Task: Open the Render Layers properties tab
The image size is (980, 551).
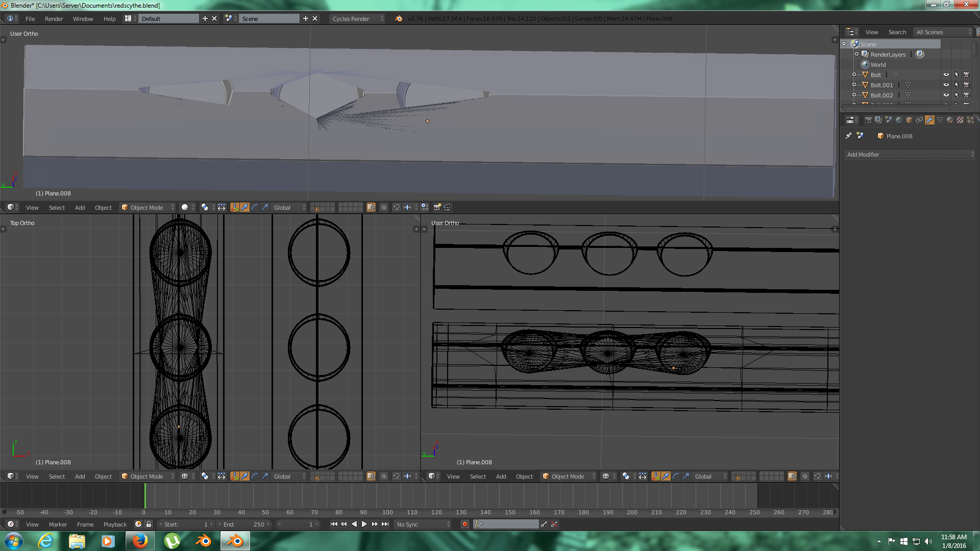Action: point(878,120)
